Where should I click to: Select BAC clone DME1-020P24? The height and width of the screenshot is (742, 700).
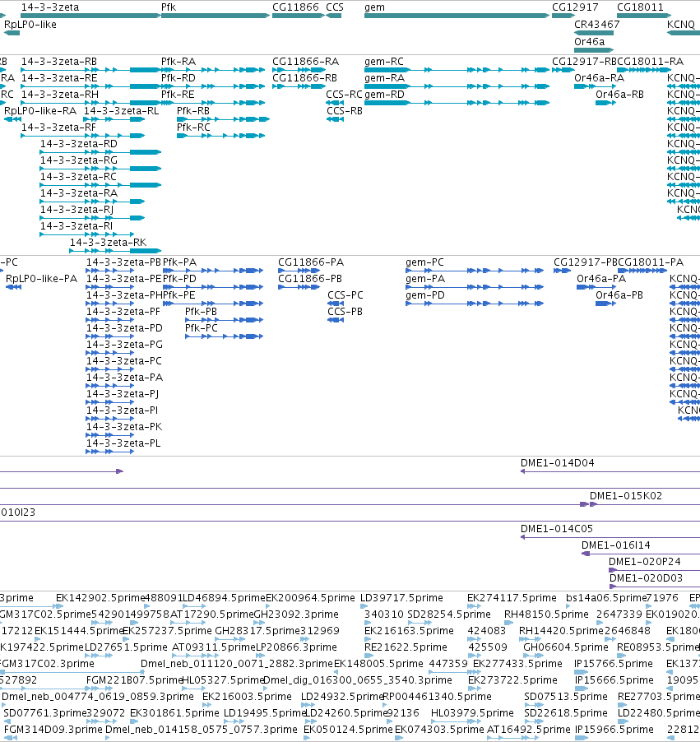(645, 562)
